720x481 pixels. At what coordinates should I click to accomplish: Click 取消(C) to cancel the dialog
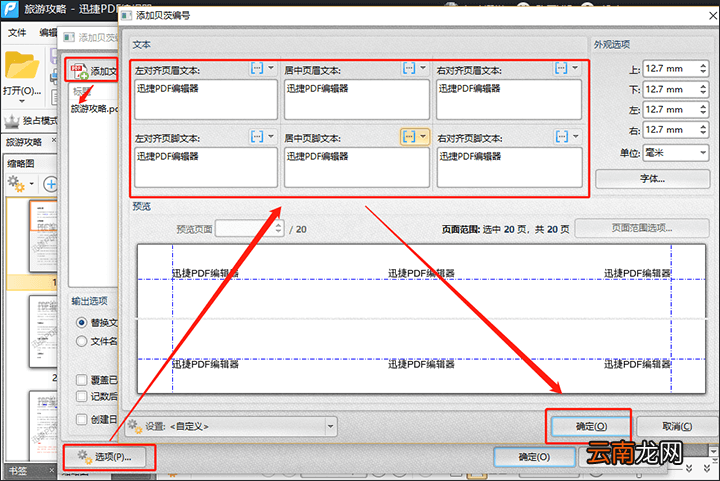pyautogui.click(x=677, y=426)
